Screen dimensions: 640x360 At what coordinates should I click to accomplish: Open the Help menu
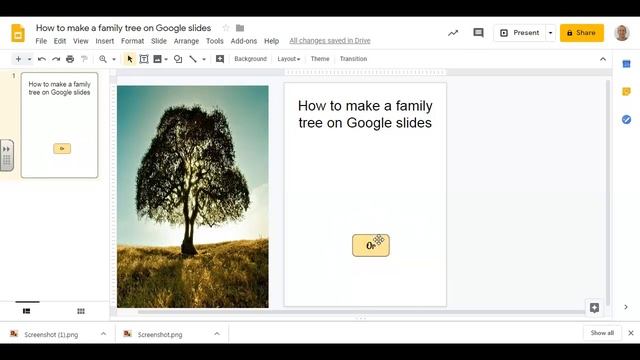click(x=271, y=41)
